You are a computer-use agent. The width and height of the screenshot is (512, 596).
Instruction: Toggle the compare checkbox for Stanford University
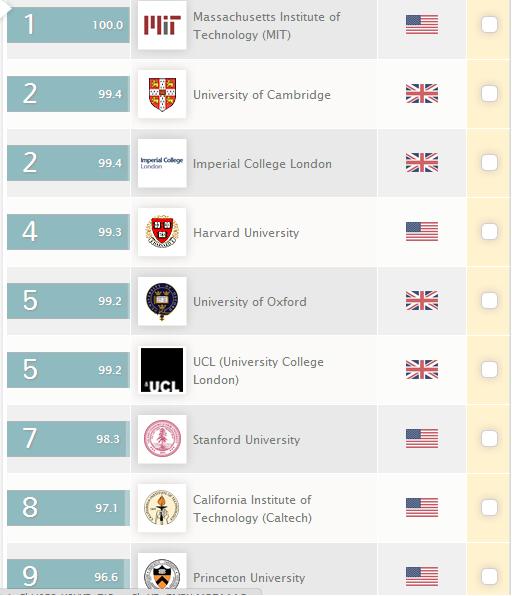pyautogui.click(x=489, y=439)
